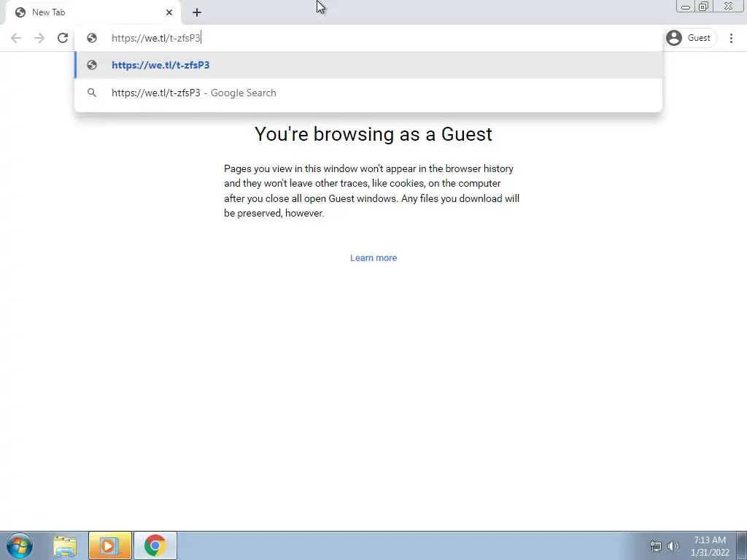Choose the Google Search suggestion for the URL
This screenshot has height=560, width=747.
(368, 93)
